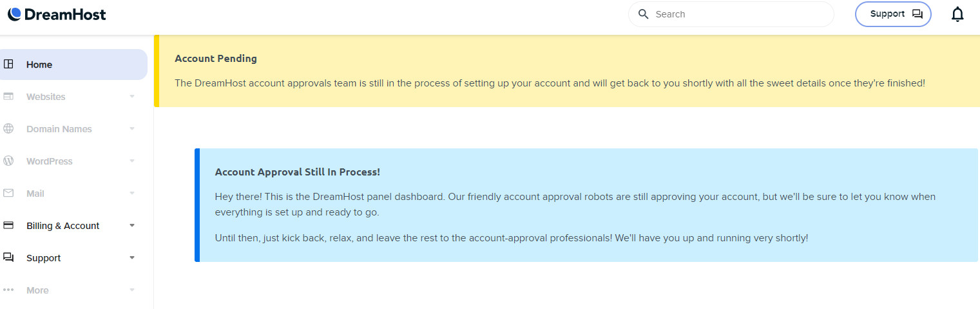Click the Mail envelope icon
Screen dimensions: 980x309
click(9, 194)
